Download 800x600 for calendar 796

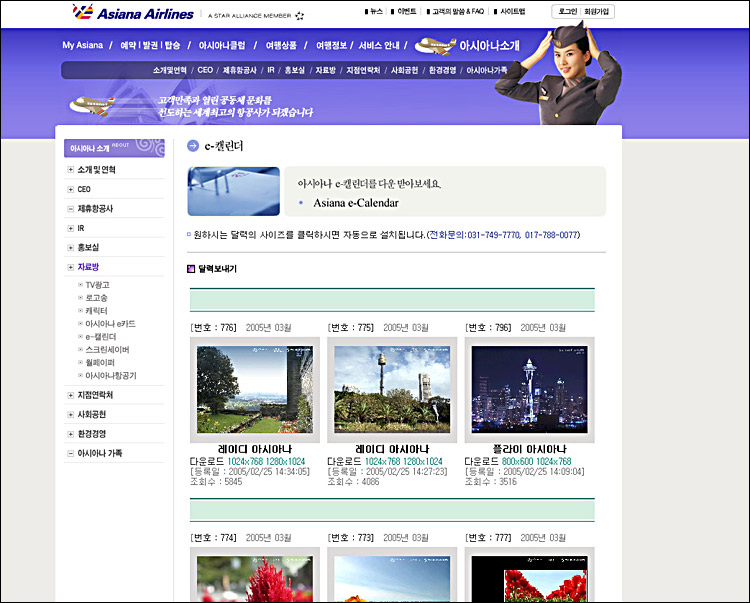tap(518, 461)
